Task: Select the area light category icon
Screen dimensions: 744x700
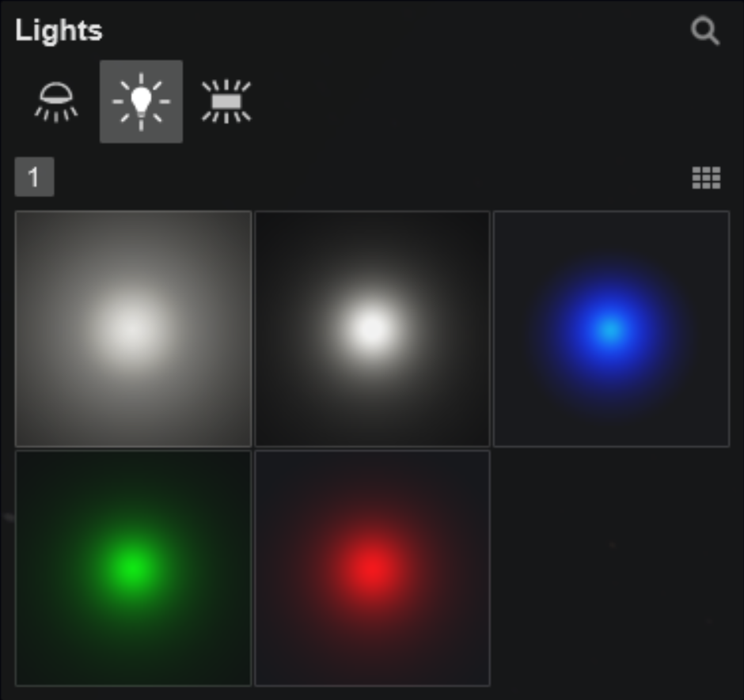Action: (226, 103)
